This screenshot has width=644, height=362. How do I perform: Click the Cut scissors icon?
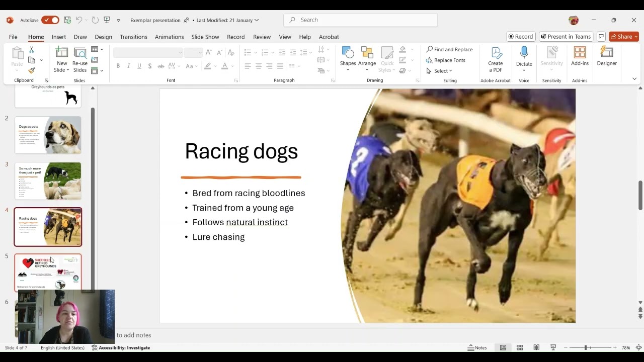pyautogui.click(x=31, y=50)
